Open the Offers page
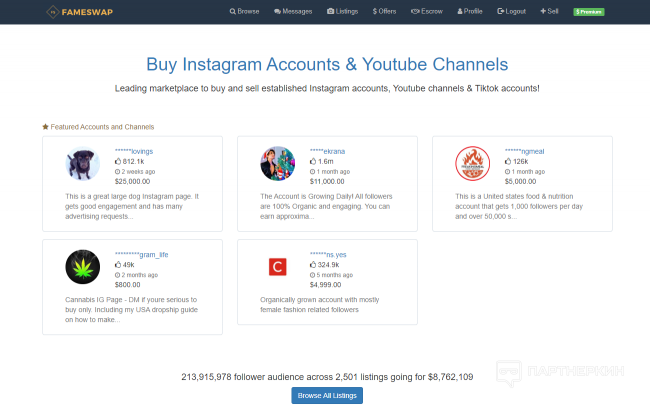 point(387,11)
